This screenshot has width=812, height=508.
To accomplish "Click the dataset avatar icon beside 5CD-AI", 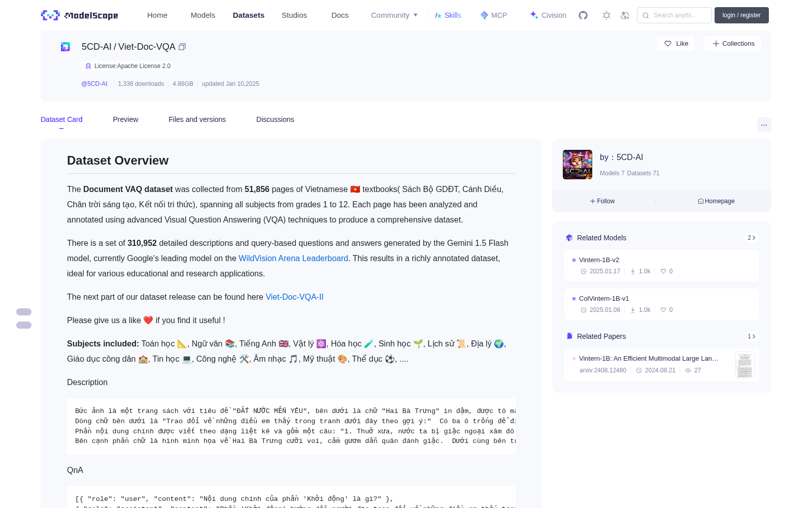I will tap(65, 47).
